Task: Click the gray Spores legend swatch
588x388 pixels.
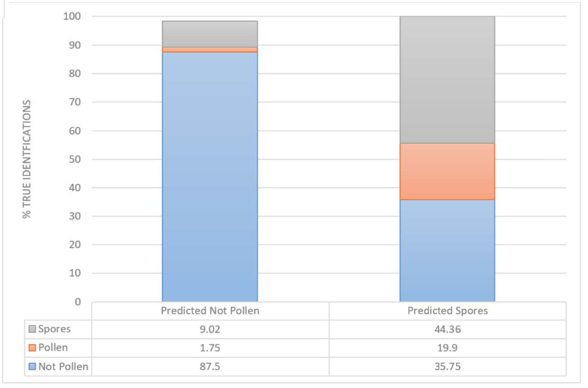Action: tap(32, 329)
